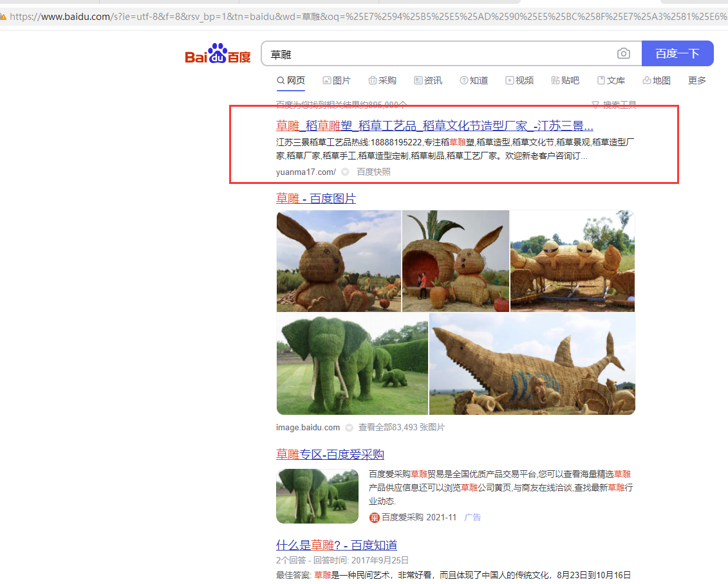
Task: Click image.baidu.com source link
Action: 308,427
